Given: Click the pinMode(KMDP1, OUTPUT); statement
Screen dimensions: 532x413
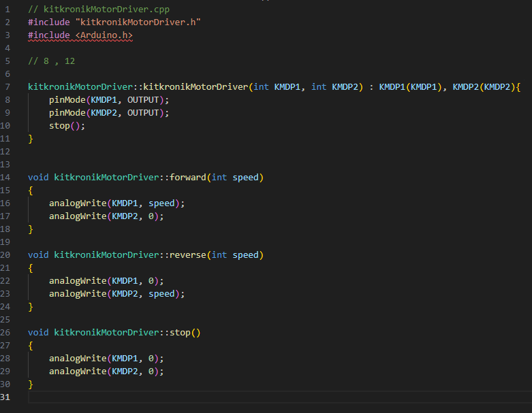Looking at the screenshot, I should click(109, 100).
